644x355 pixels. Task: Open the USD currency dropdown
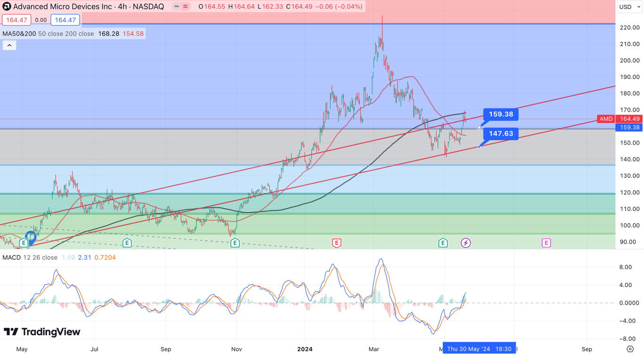pos(630,7)
